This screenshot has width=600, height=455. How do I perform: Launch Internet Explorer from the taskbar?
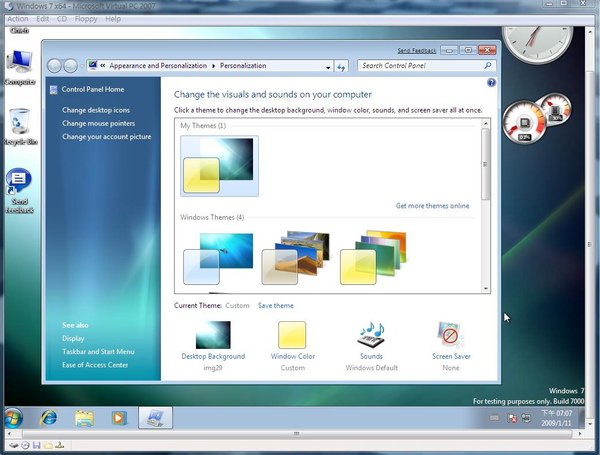[x=49, y=418]
